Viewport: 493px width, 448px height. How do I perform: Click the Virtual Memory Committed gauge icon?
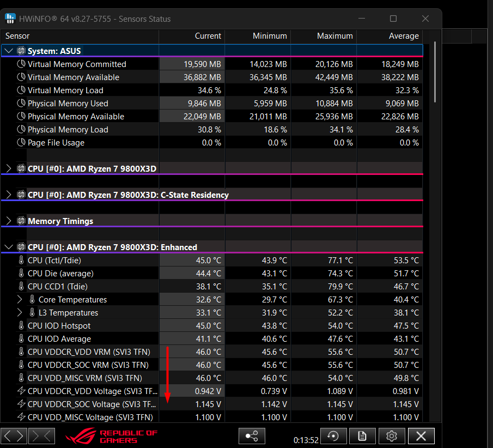21,64
